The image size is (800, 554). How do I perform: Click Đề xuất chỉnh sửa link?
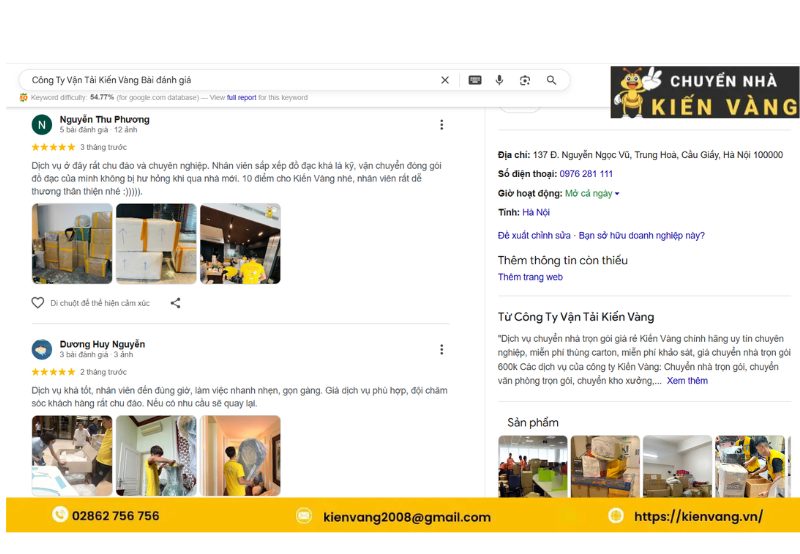pos(534,236)
